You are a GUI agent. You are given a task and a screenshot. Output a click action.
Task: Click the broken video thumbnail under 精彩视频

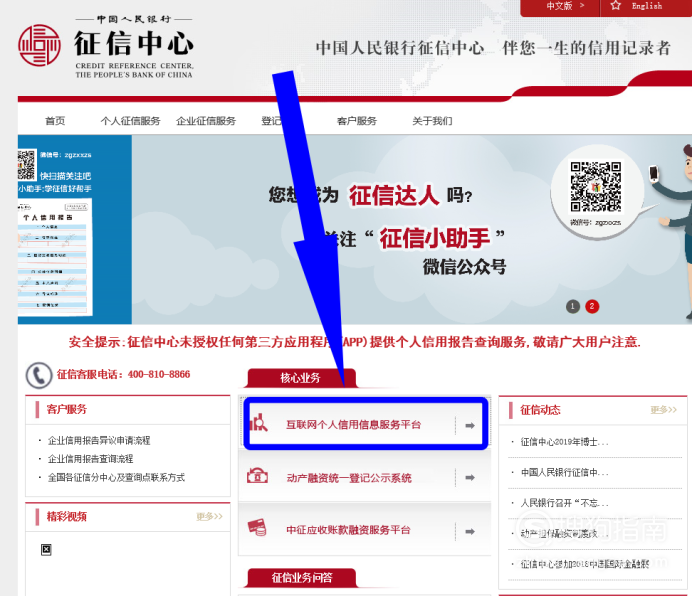pos(46,550)
